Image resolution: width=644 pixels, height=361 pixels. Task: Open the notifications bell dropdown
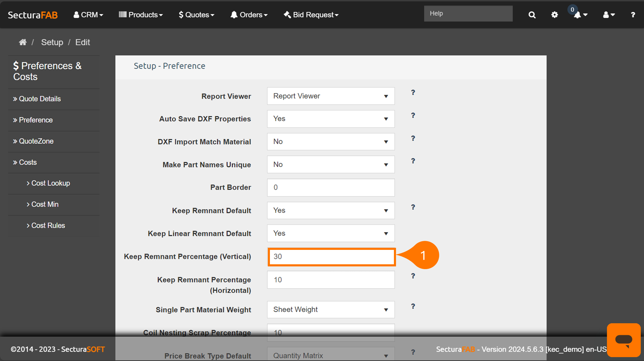(580, 15)
